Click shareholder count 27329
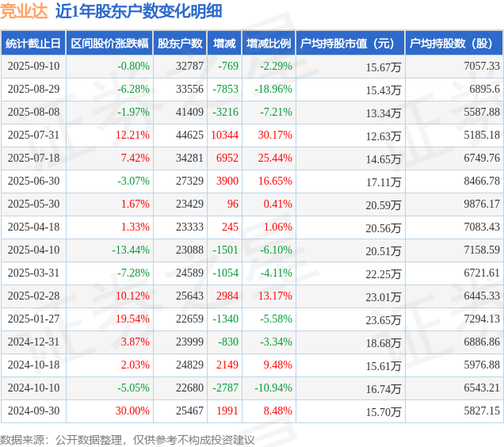 (x=189, y=181)
